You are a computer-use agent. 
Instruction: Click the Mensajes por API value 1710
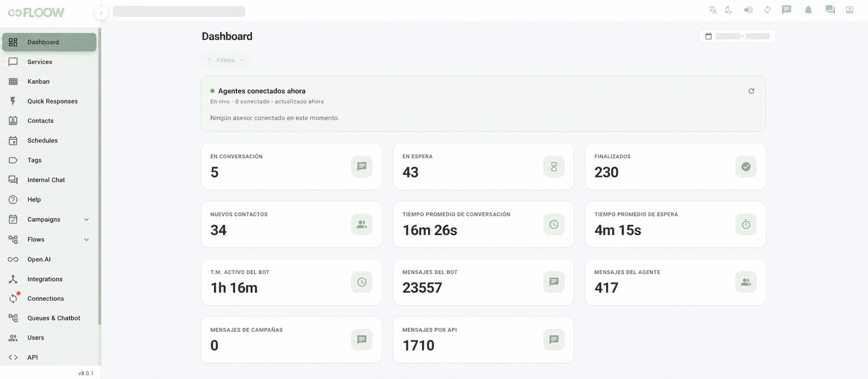[x=418, y=345]
